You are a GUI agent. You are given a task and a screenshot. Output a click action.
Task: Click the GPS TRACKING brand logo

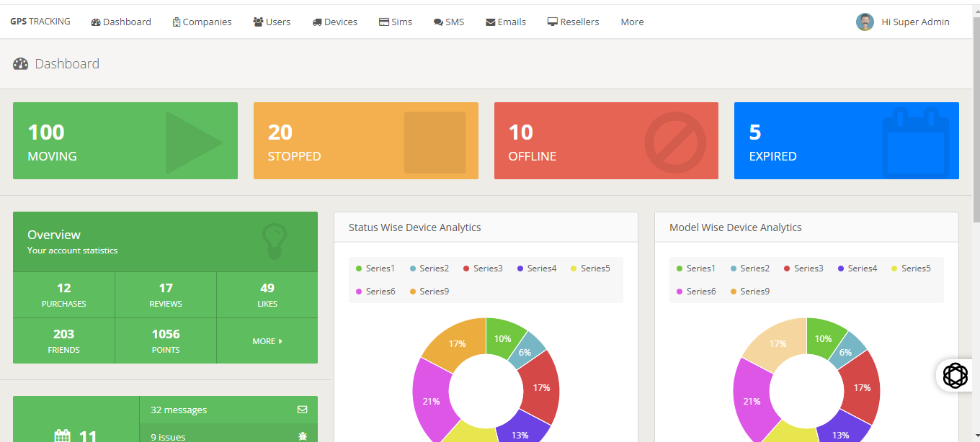coord(40,22)
